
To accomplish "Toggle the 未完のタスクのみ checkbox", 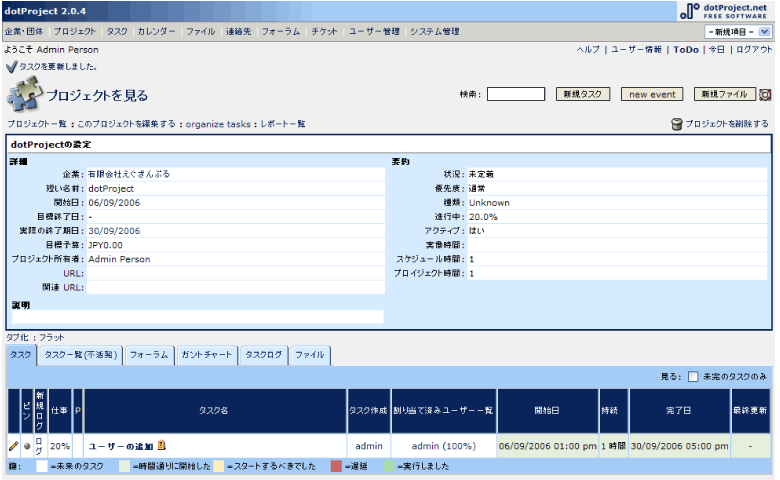I will (x=692, y=377).
